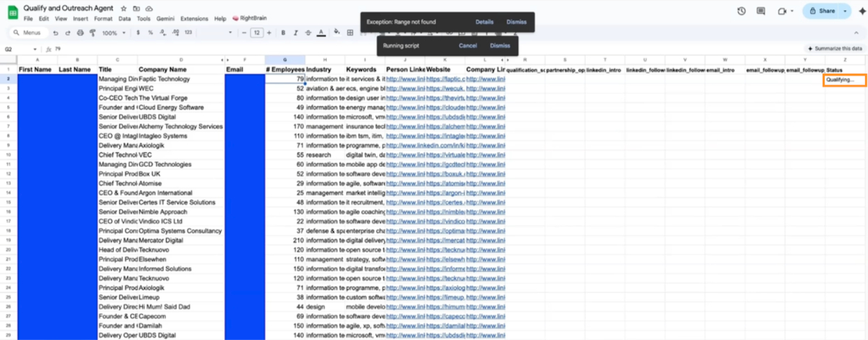Toggle italic formatting

click(x=296, y=33)
